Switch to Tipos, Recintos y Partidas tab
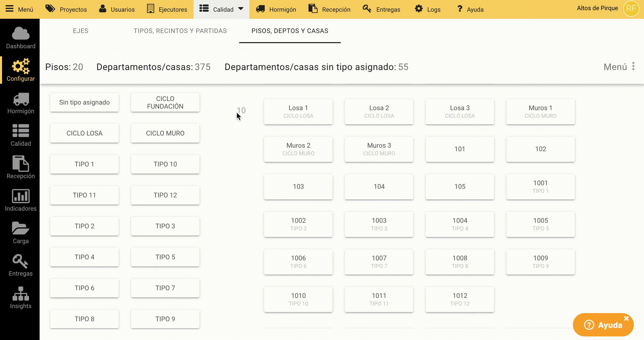This screenshot has height=340, width=644. pos(180,31)
